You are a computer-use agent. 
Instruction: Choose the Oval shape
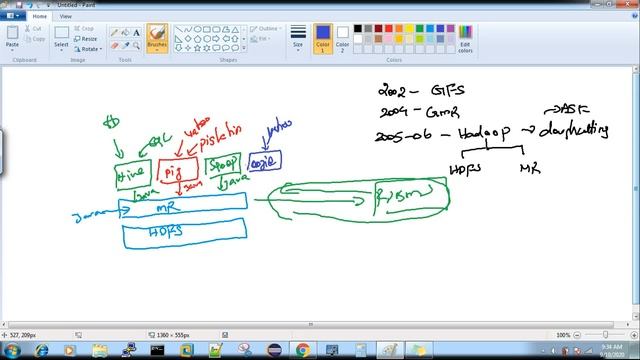[197, 29]
